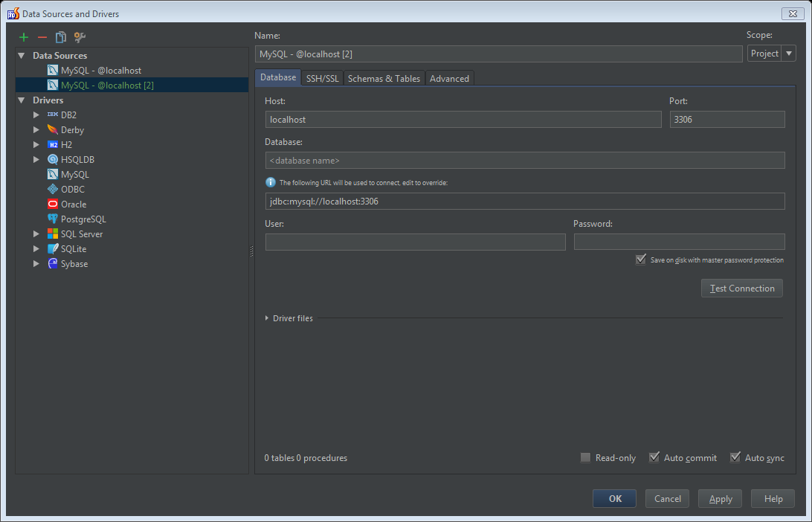
Task: Click the Test Connection button
Action: [x=742, y=289]
